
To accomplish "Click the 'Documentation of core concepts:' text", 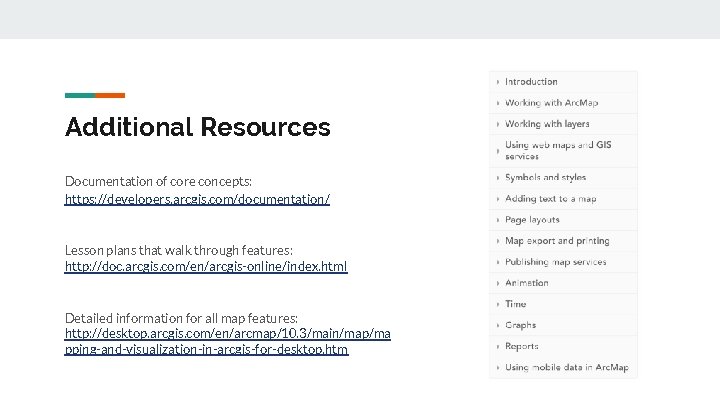I will pyautogui.click(x=158, y=181).
